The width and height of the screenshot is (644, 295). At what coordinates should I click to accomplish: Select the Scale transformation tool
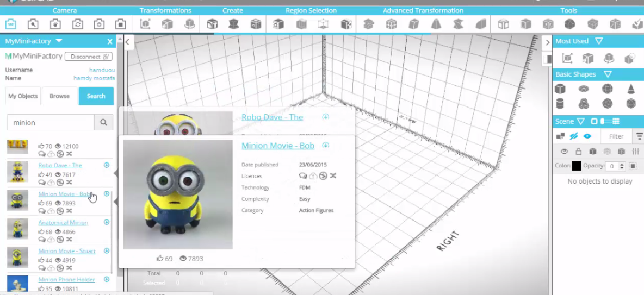(x=167, y=24)
